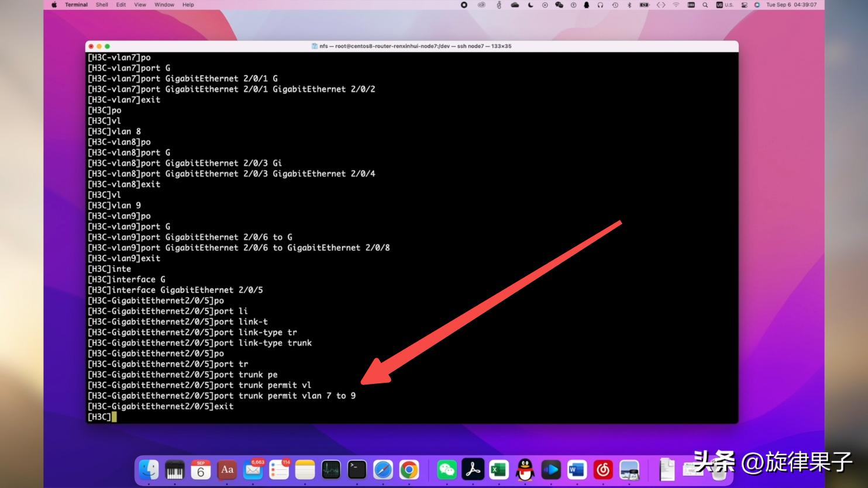This screenshot has height=488, width=868.
Task: Open the View menu
Action: (140, 5)
